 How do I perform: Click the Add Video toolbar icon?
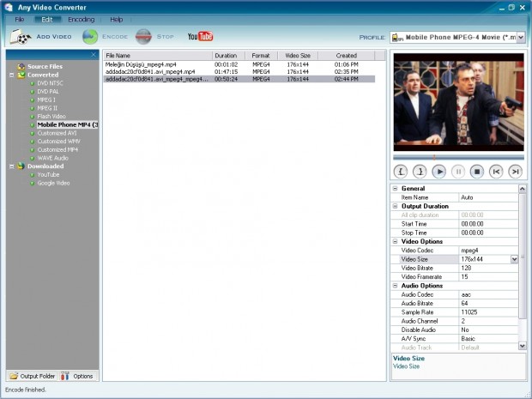click(x=21, y=37)
